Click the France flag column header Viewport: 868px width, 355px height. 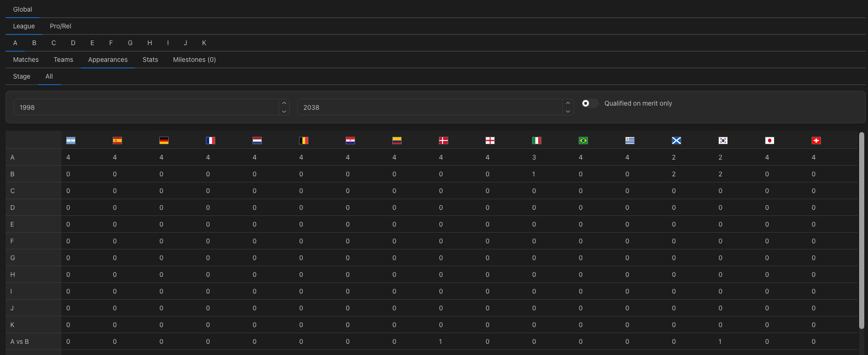(x=211, y=141)
